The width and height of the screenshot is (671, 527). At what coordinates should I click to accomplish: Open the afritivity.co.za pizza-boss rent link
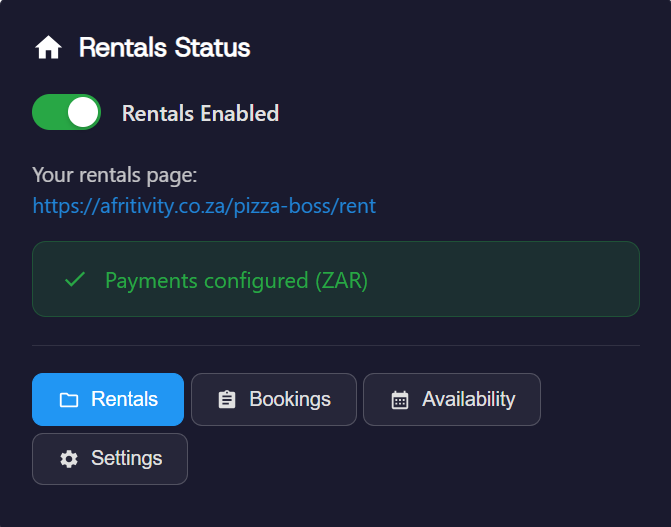pyautogui.click(x=204, y=206)
